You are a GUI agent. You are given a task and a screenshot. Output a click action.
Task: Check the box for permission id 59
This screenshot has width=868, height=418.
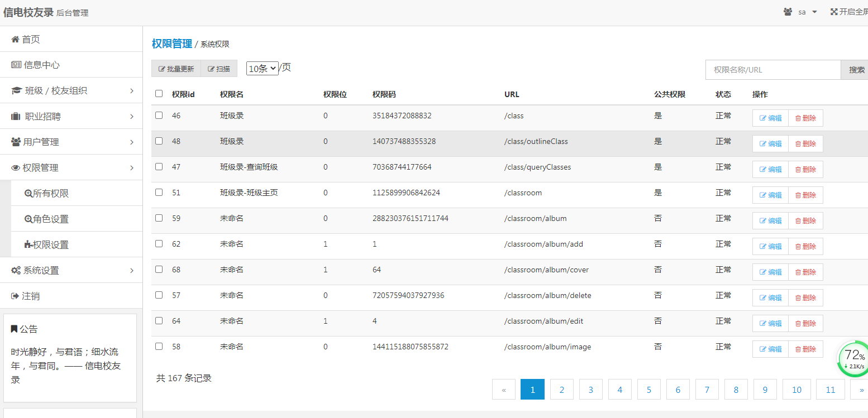click(159, 218)
